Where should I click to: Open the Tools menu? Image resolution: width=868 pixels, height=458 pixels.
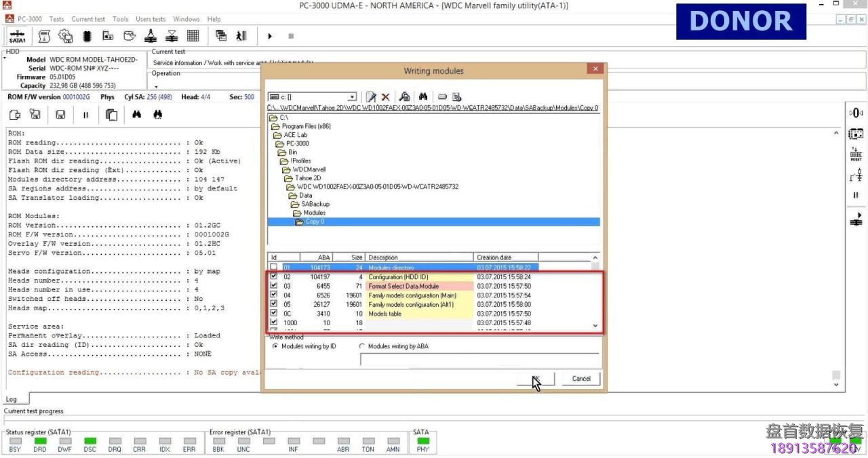pyautogui.click(x=120, y=19)
